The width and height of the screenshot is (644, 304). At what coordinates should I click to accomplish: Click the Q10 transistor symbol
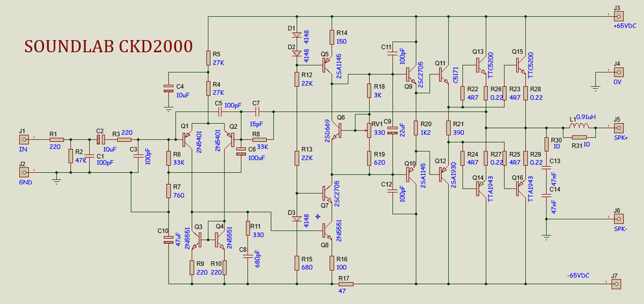pyautogui.click(x=411, y=175)
